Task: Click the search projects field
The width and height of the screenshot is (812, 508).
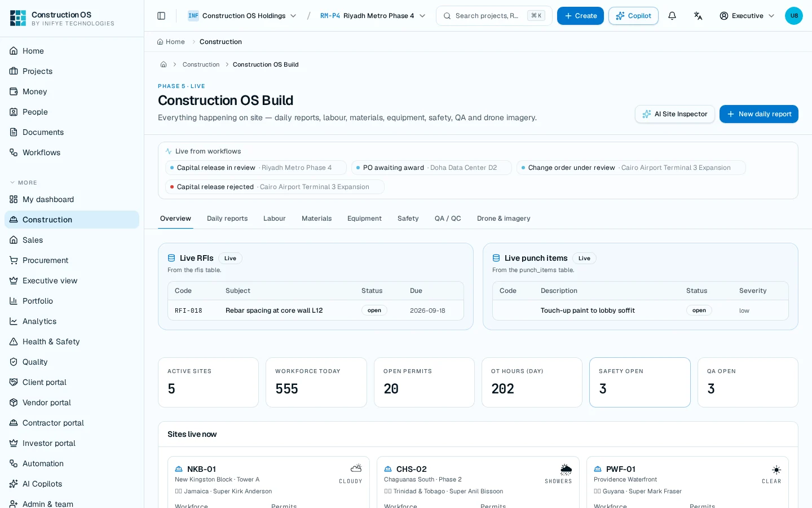Action: coord(494,16)
